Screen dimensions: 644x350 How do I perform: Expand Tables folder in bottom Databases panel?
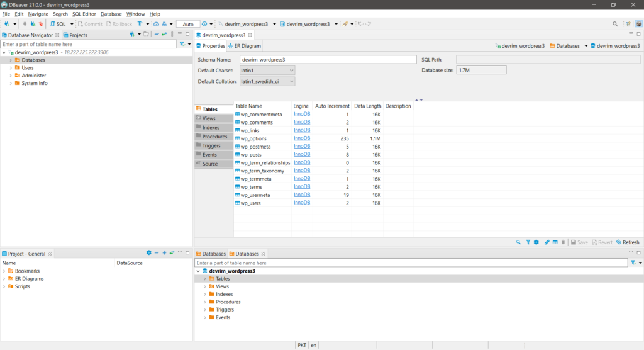205,279
